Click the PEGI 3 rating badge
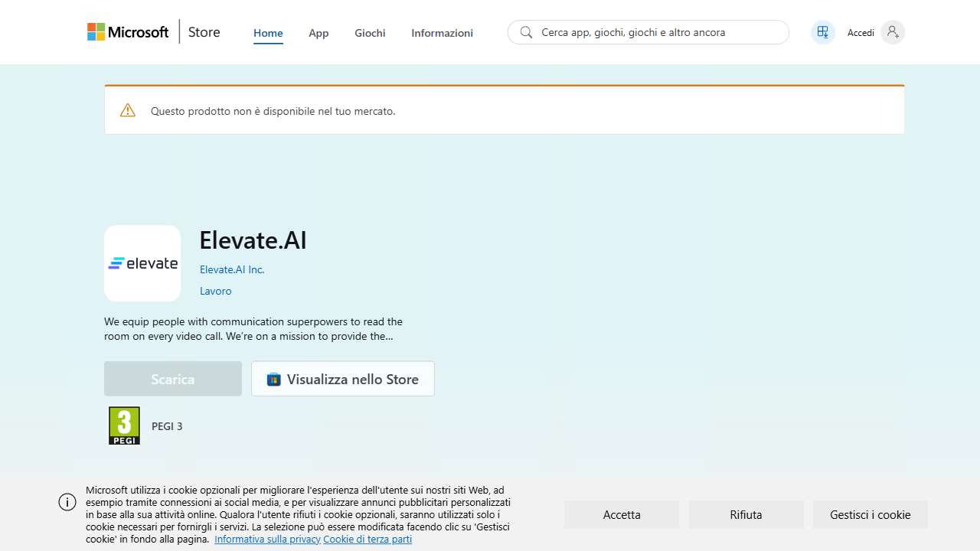This screenshot has width=980, height=551. click(123, 425)
